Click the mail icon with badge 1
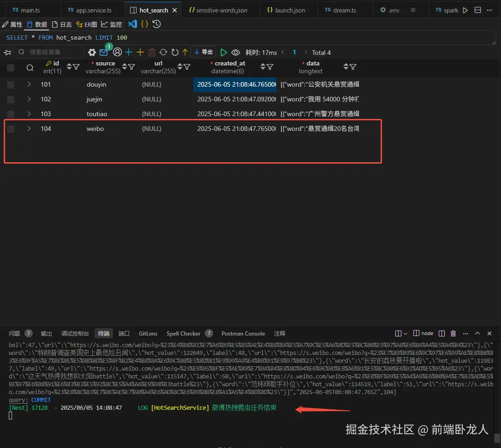This screenshot has width=501, height=448. [x=103, y=52]
